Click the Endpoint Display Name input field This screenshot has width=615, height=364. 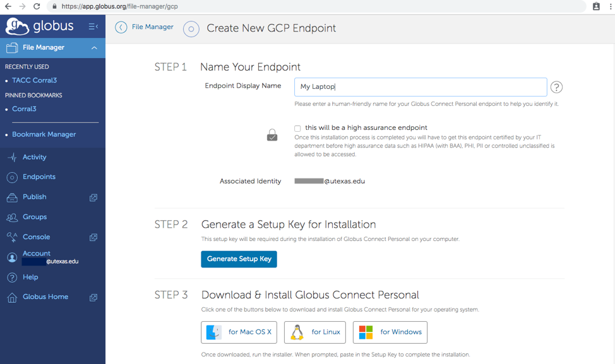coord(421,87)
